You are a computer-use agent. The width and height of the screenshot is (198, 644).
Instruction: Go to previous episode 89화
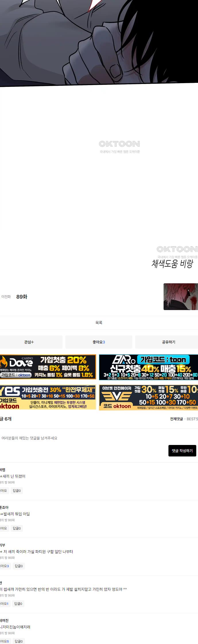[14, 297]
